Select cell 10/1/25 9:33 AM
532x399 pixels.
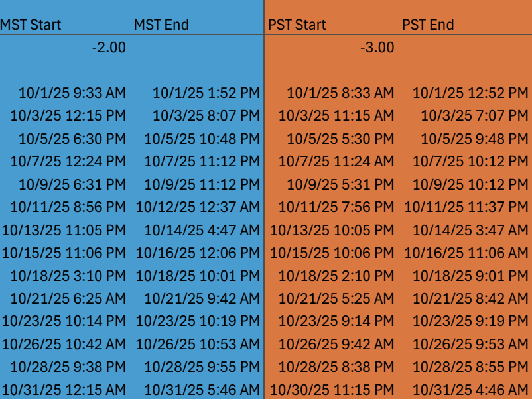coord(65,93)
